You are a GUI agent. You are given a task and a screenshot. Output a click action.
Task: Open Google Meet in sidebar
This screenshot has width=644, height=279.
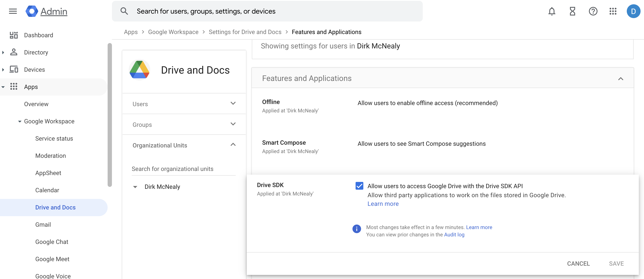tap(52, 259)
